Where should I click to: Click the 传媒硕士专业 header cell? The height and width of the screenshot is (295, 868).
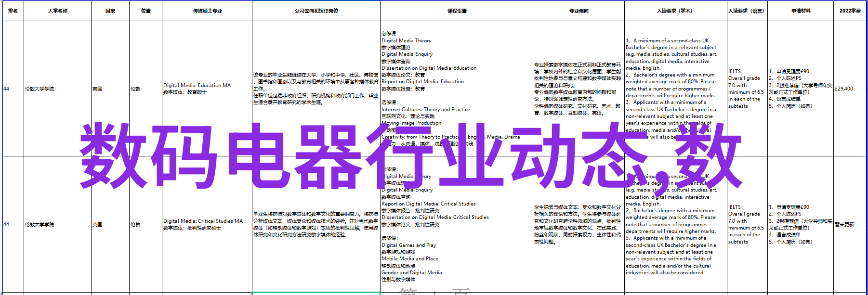[x=207, y=11]
